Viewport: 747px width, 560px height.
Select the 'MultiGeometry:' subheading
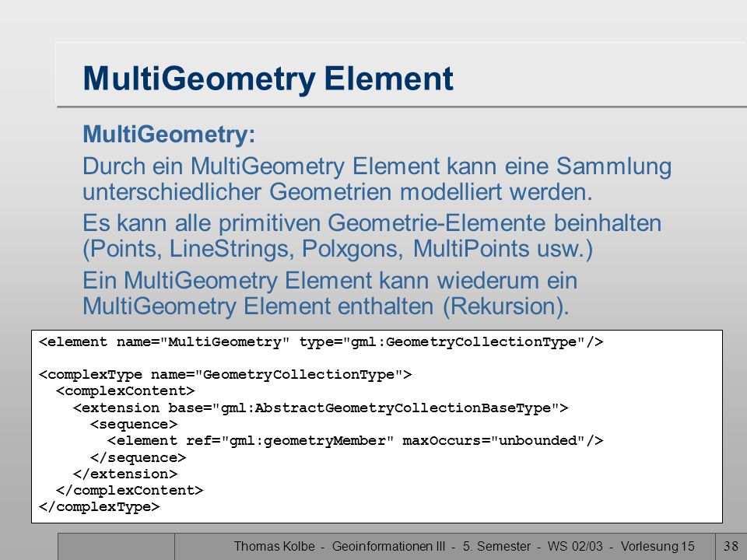tap(169, 135)
